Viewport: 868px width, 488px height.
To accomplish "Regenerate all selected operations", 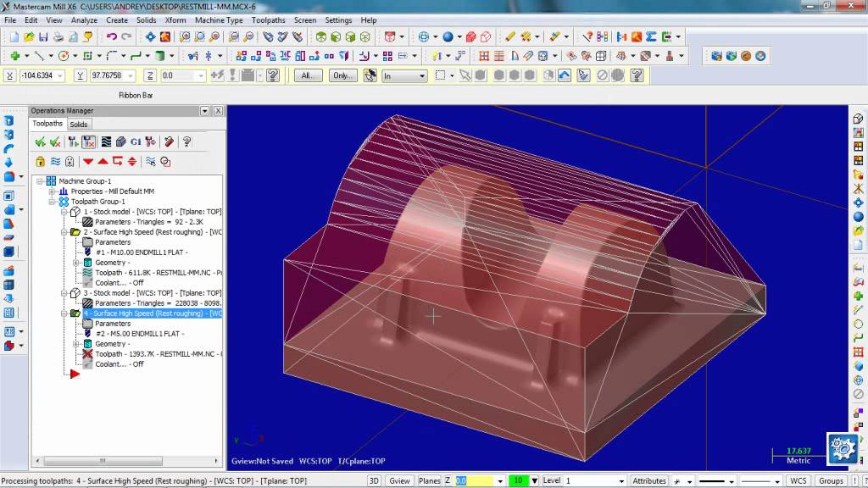I will [x=73, y=142].
